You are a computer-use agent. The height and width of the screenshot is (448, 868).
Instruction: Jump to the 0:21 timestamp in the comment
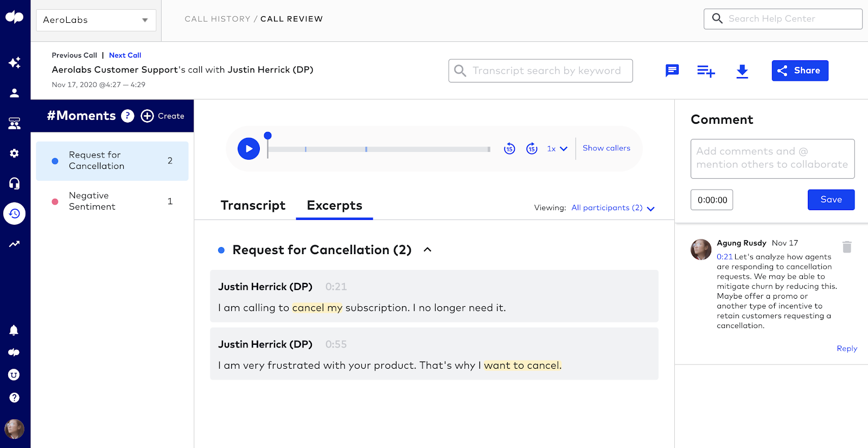point(724,257)
